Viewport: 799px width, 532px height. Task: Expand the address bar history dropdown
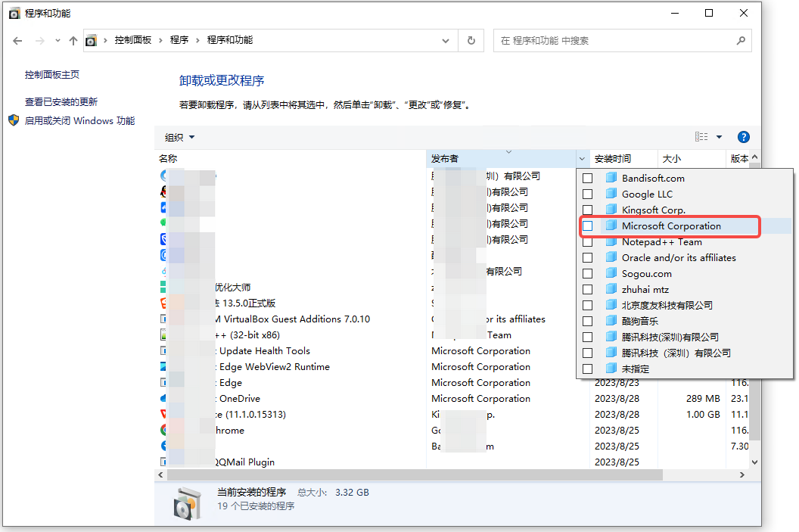tap(446, 41)
